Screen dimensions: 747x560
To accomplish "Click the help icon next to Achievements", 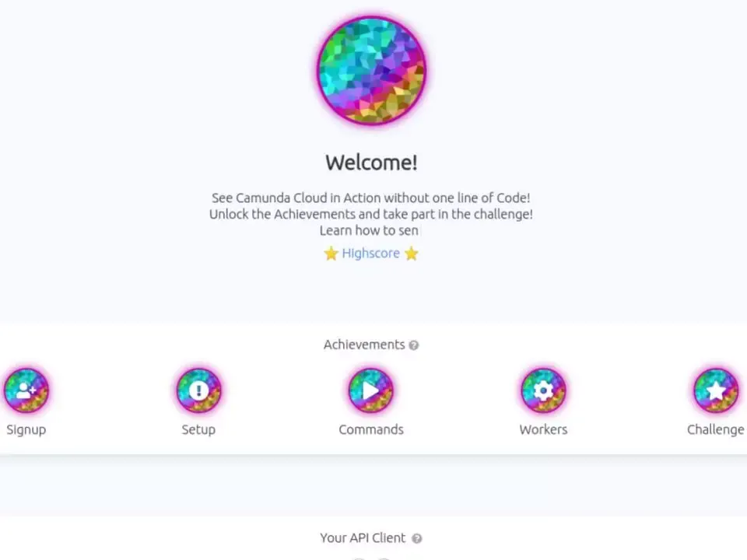I will 414,345.
